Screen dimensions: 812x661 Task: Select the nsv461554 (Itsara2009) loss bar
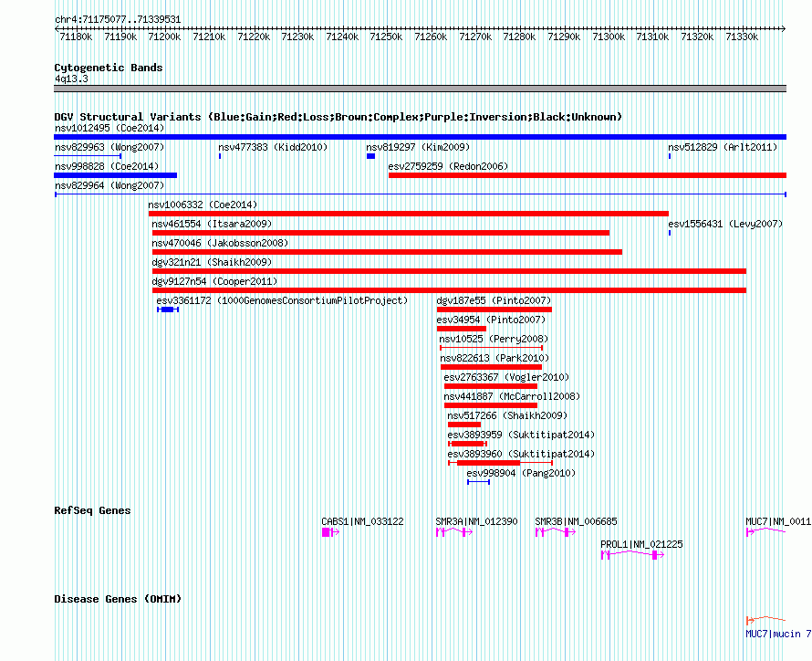(x=380, y=233)
